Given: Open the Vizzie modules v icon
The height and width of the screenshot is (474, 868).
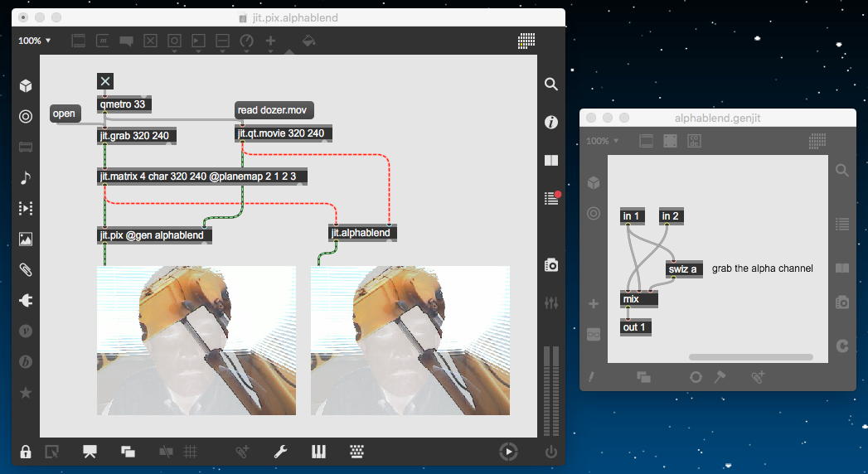Looking at the screenshot, I should [x=26, y=331].
